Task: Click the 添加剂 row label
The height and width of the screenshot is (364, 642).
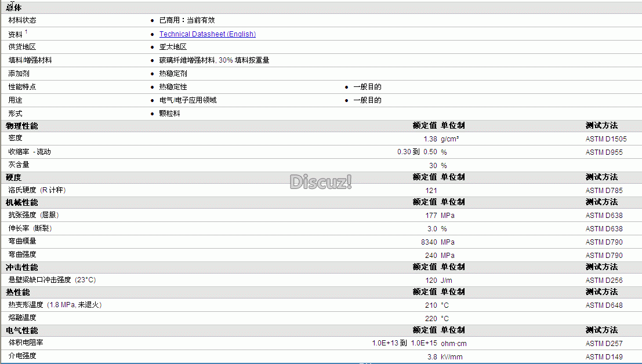Action: [x=19, y=73]
